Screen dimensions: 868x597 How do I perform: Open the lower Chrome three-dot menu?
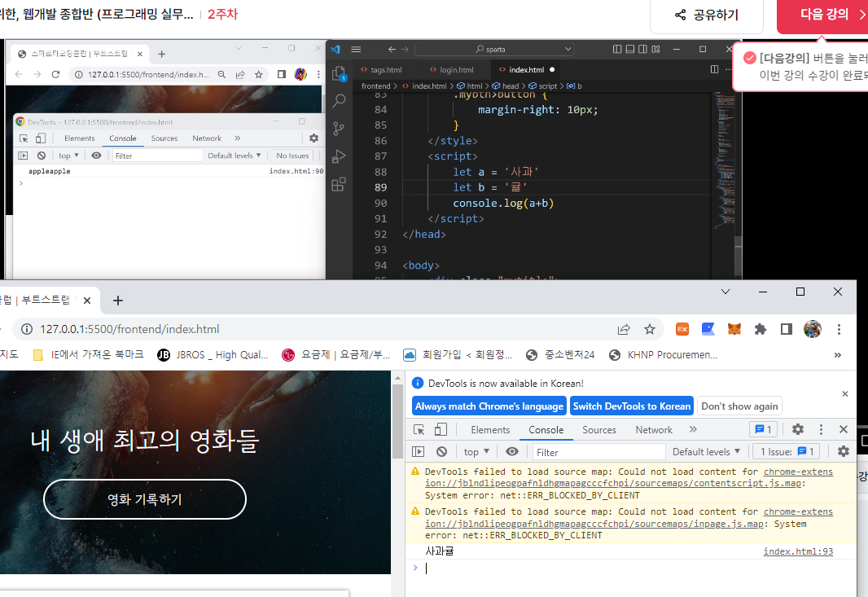(839, 330)
